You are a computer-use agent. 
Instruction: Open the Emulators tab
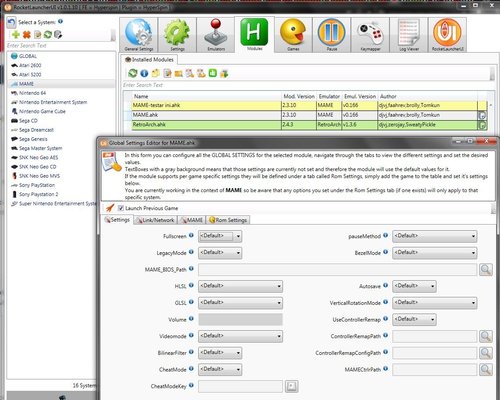tap(216, 35)
